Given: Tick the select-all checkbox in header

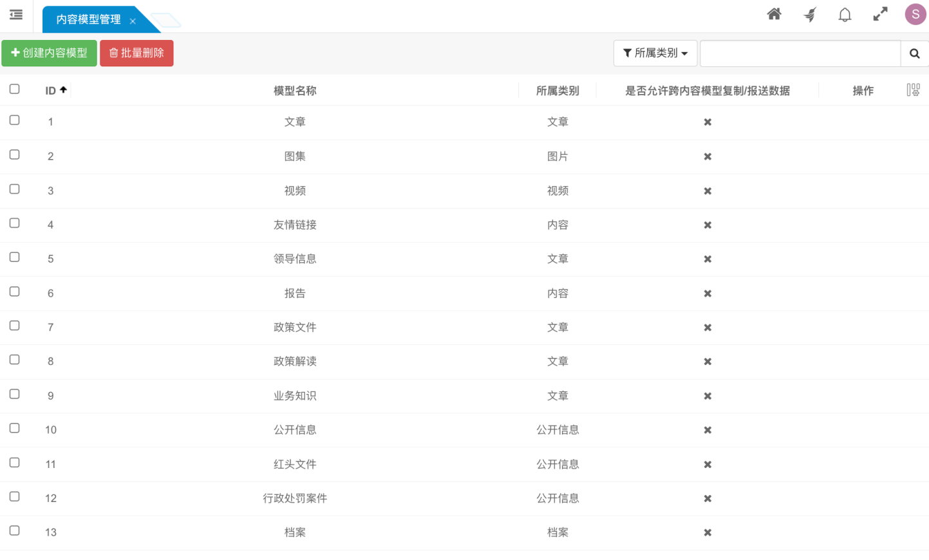Looking at the screenshot, I should (15, 89).
